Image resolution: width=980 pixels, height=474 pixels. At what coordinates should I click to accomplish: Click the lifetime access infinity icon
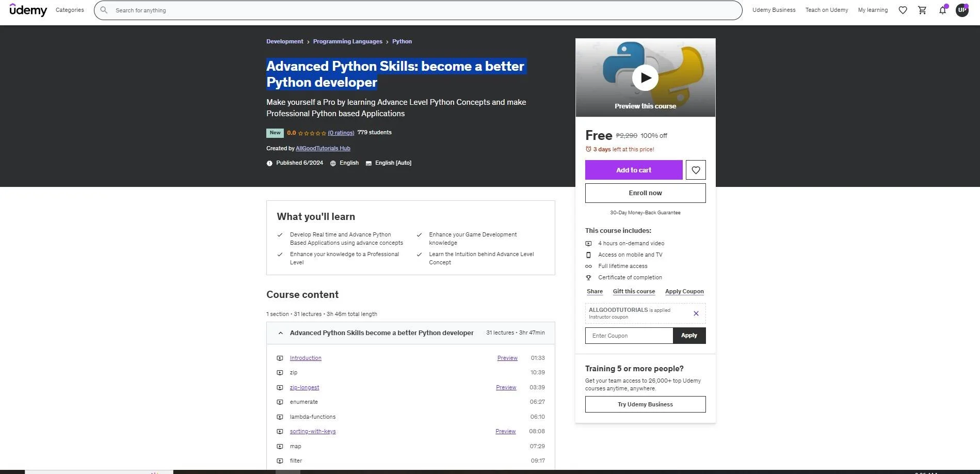[x=588, y=266]
